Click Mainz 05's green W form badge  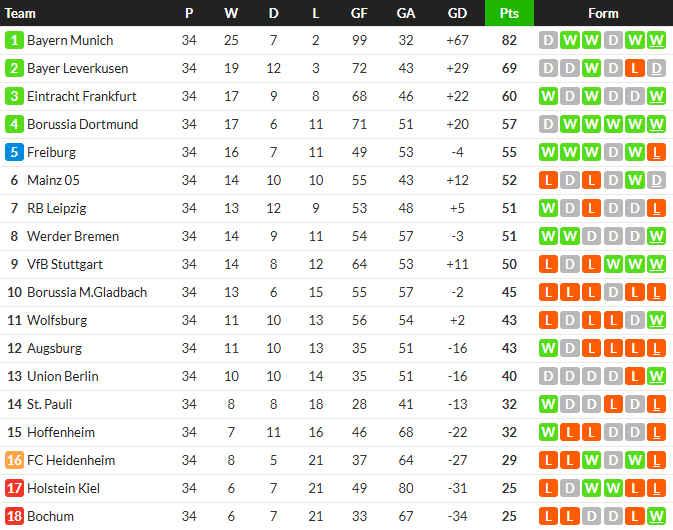coord(634,181)
